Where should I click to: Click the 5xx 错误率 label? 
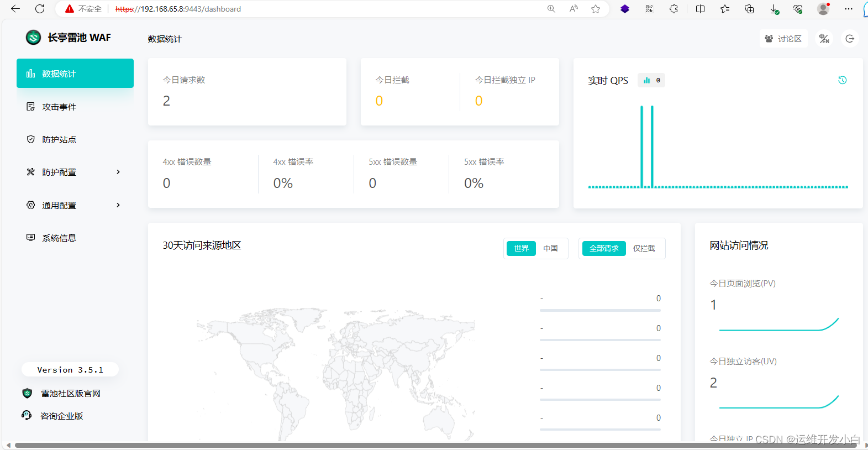point(484,162)
